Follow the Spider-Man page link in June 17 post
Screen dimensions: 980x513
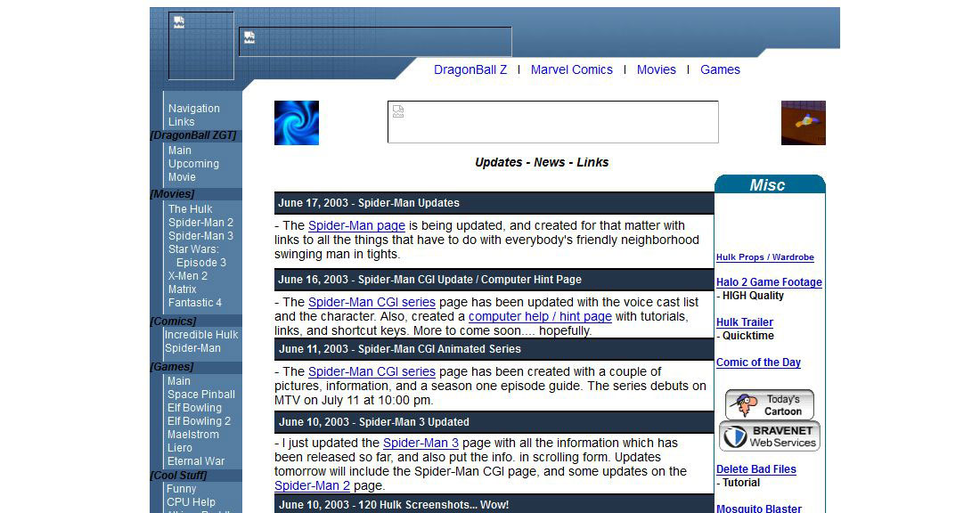tap(356, 225)
